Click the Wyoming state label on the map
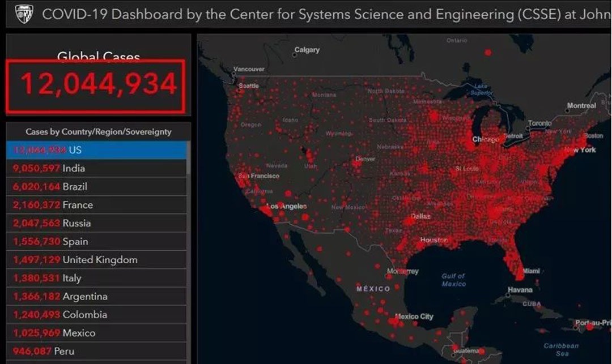This screenshot has height=364, width=612. (338, 134)
